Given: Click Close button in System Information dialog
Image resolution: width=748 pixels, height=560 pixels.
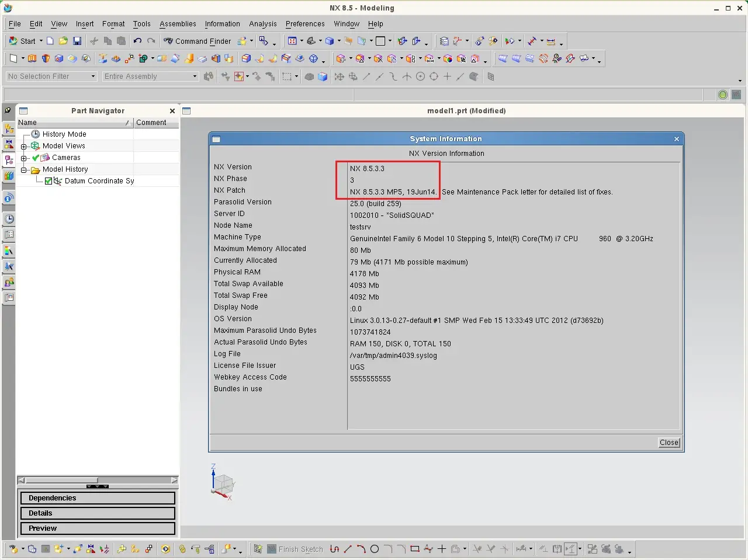Looking at the screenshot, I should pyautogui.click(x=669, y=443).
